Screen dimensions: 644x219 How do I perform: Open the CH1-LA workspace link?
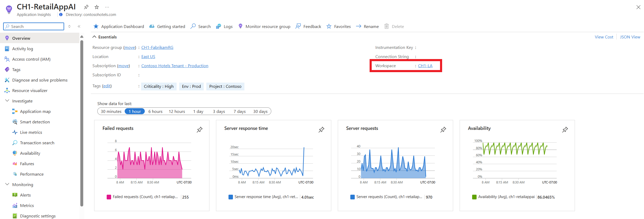coord(425,66)
